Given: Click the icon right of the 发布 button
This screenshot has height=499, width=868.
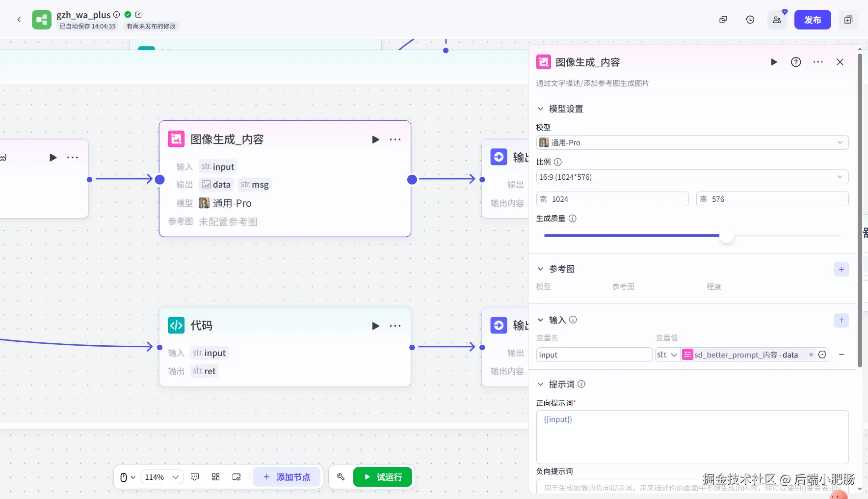Looking at the screenshot, I should (848, 20).
